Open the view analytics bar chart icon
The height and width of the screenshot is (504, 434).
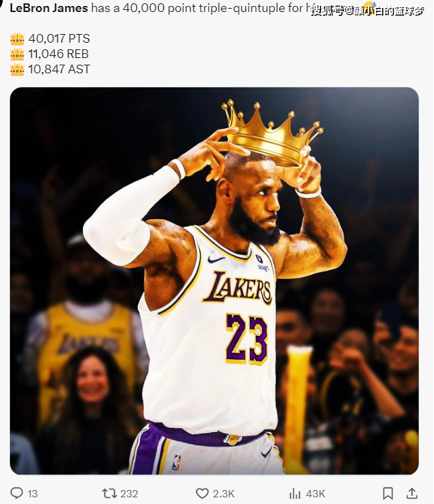coord(295,493)
